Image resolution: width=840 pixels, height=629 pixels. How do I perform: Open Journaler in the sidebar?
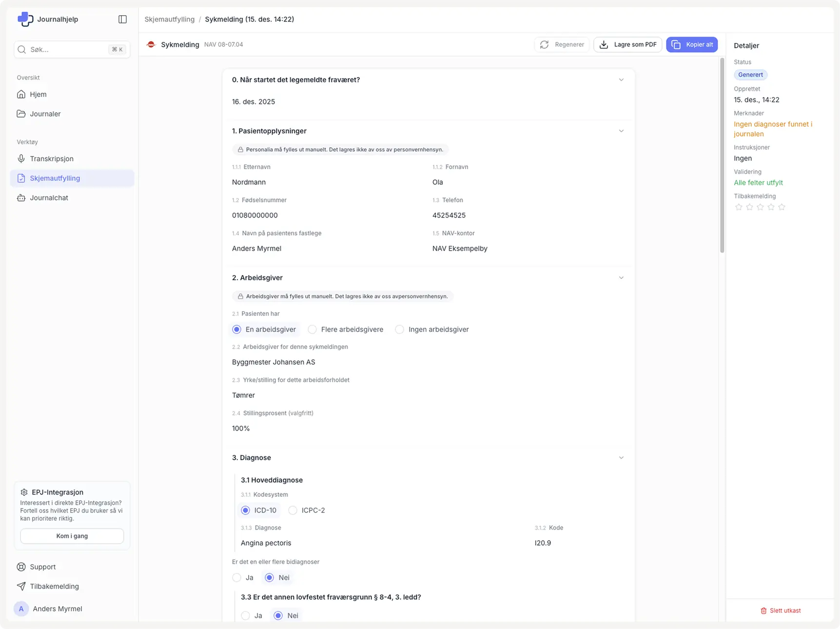[45, 114]
